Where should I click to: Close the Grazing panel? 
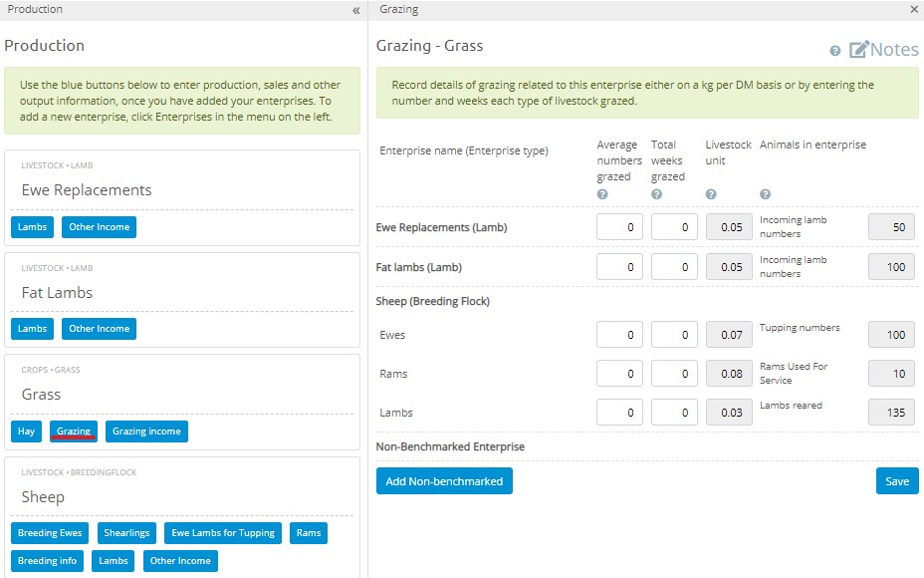(x=914, y=9)
